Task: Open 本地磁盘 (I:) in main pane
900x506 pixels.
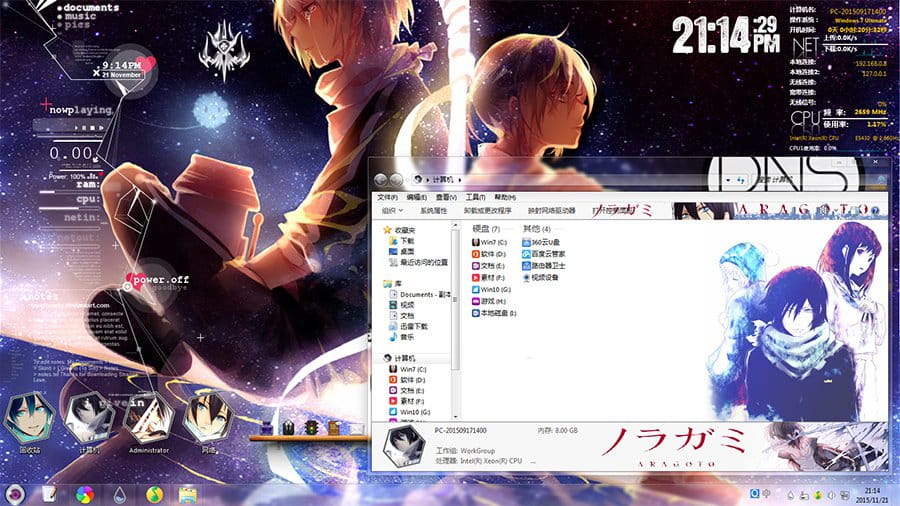Action: coord(494,313)
